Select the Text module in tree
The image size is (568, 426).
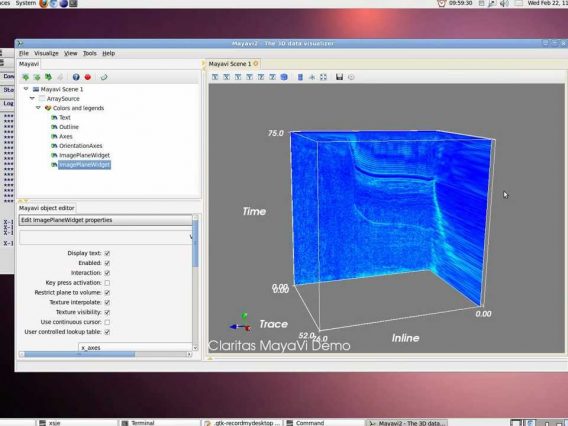click(65, 117)
